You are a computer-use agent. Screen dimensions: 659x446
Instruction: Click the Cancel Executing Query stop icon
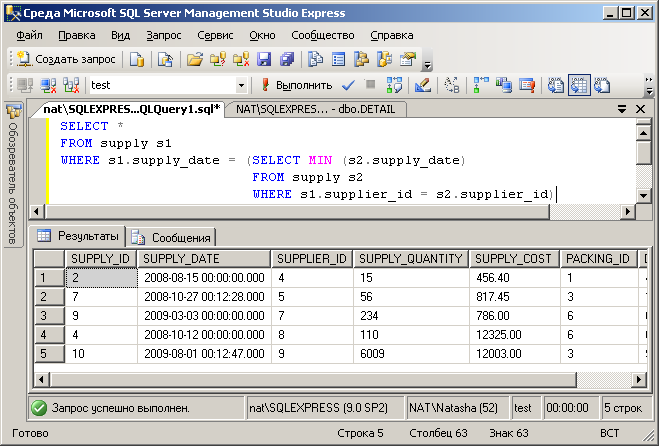click(370, 85)
